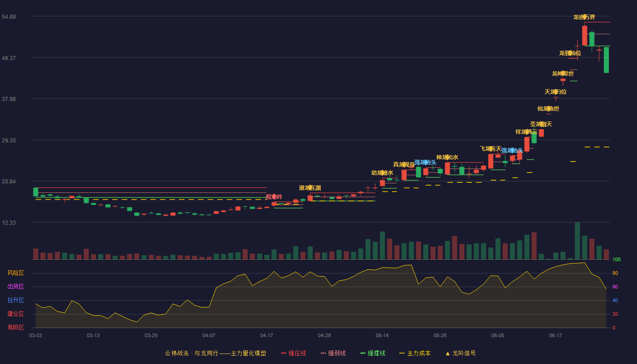Click the 龙神降世 signal marker

tap(563, 74)
